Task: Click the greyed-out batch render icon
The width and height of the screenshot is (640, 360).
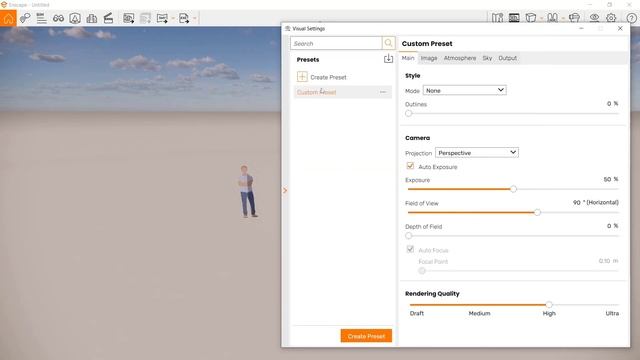Action: (x=145, y=18)
